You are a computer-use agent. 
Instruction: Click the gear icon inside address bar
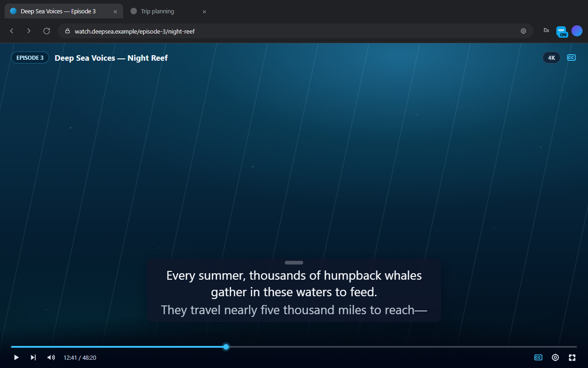523,31
